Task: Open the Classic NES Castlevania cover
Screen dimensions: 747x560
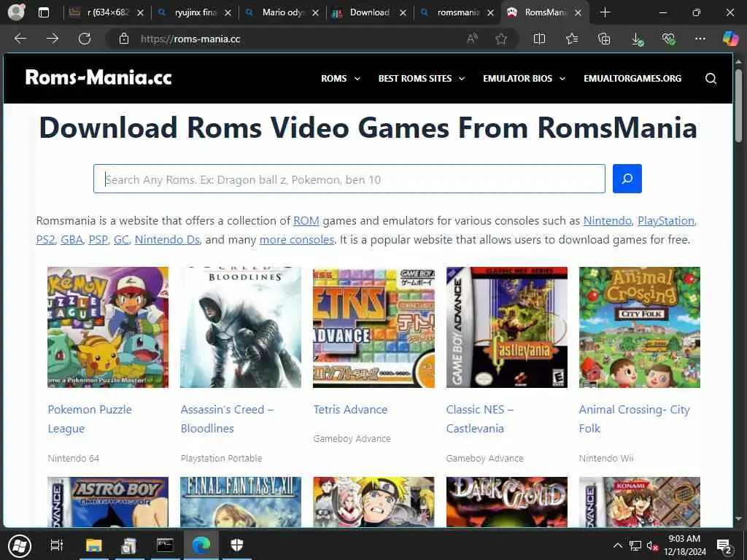Action: pyautogui.click(x=507, y=327)
